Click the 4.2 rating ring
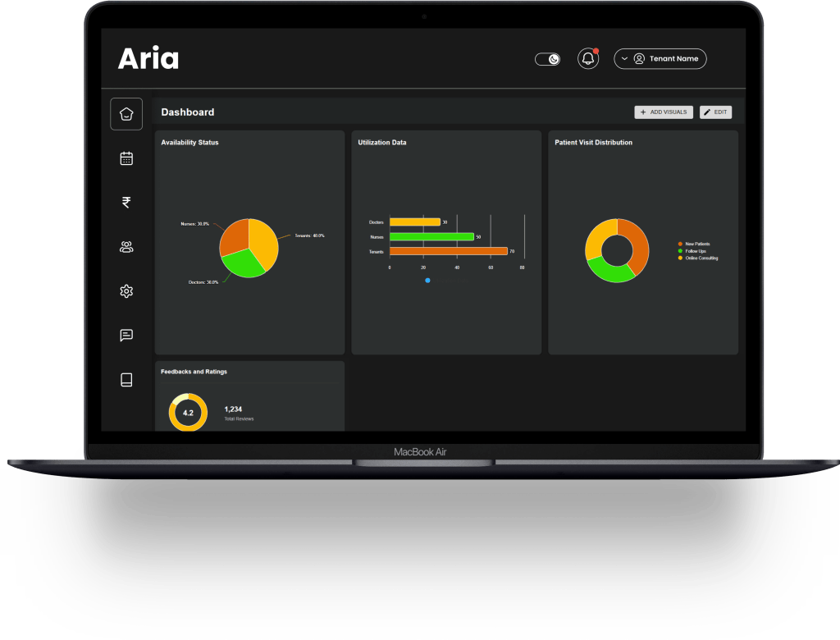 click(188, 413)
